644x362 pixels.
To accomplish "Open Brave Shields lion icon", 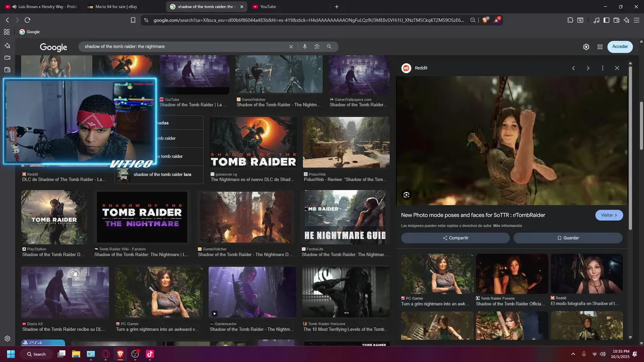I will pos(485,20).
